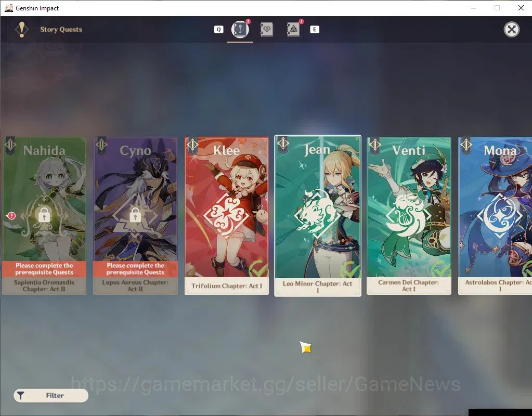Click the lock icon on Nahida card
Image resolution: width=532 pixels, height=416 pixels.
(x=44, y=215)
